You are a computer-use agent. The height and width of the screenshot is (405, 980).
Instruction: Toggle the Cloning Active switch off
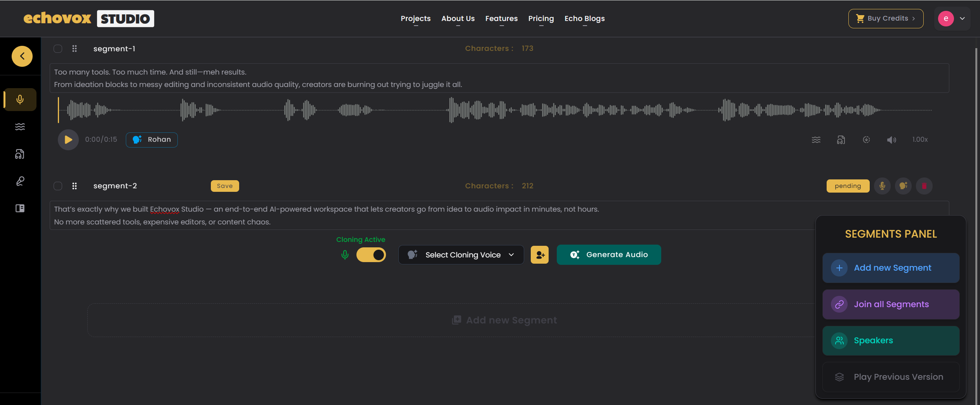click(x=371, y=255)
